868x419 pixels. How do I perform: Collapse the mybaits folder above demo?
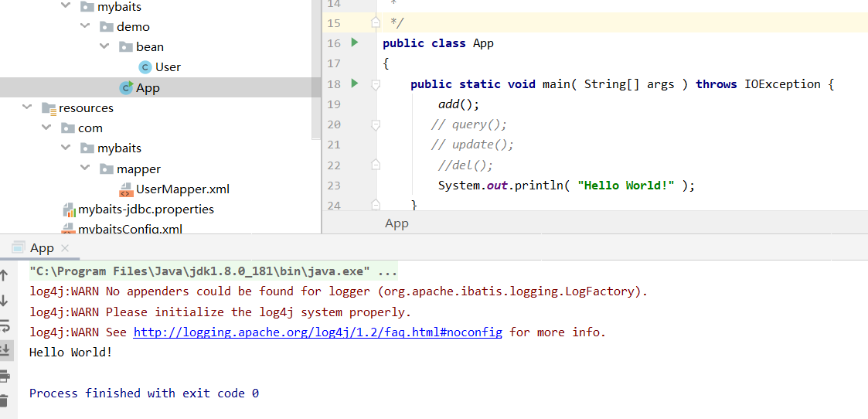66,5
